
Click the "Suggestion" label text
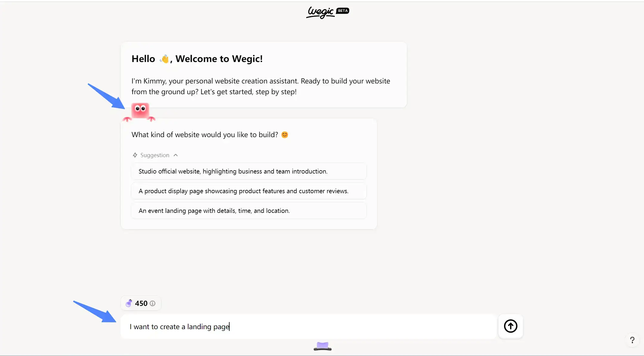155,155
